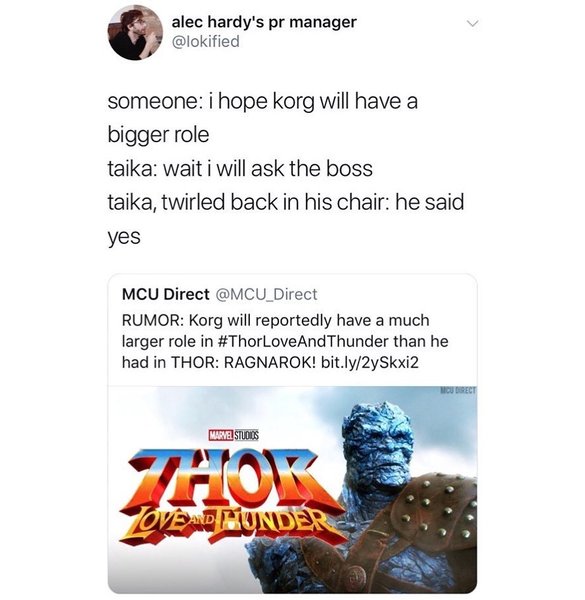Open the Korg image in quoted tweet
Screen dimensions: 585x600
tap(292, 489)
